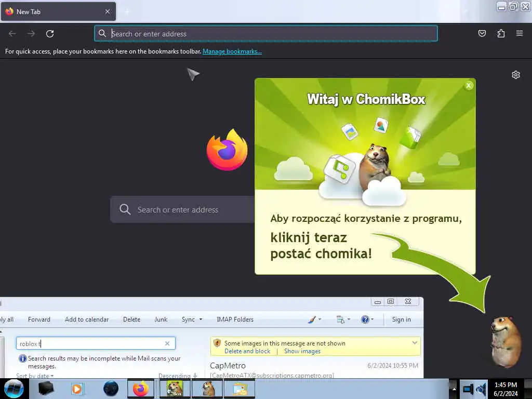The height and width of the screenshot is (399, 532).
Task: Click the CapMetroATX sender email address
Action: pos(272,375)
